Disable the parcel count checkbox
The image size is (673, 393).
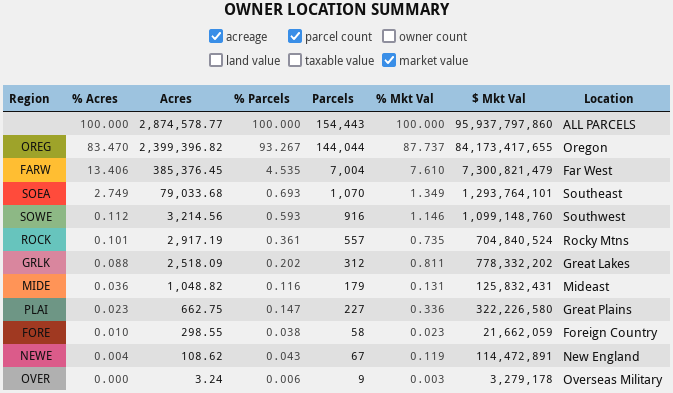click(x=295, y=36)
